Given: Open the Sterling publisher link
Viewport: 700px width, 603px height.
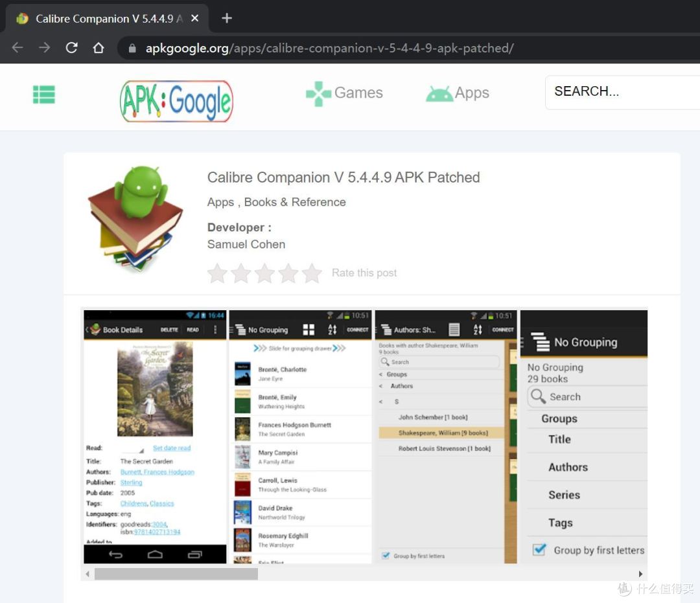Looking at the screenshot, I should click(131, 482).
